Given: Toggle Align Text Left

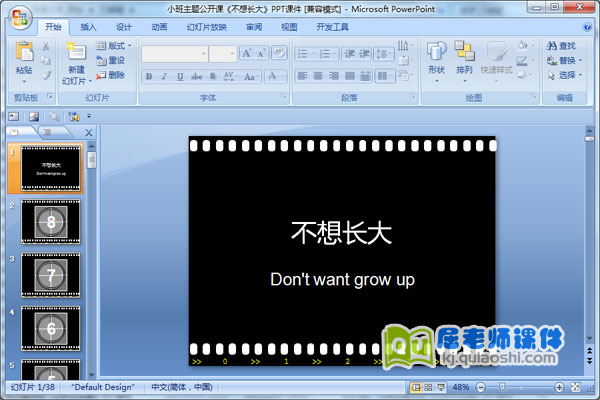Looking at the screenshot, I should 302,76.
